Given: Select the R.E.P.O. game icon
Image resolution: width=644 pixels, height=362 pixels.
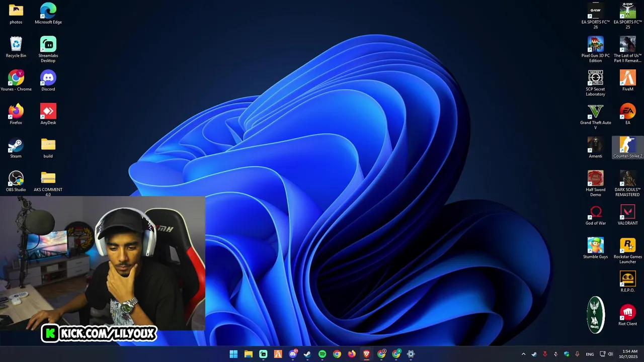Looking at the screenshot, I should [628, 282].
